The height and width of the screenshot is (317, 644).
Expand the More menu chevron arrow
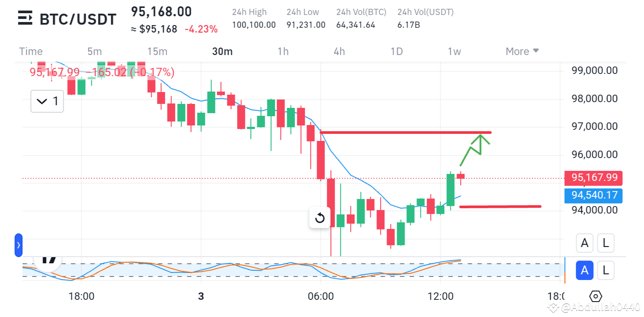click(x=535, y=51)
